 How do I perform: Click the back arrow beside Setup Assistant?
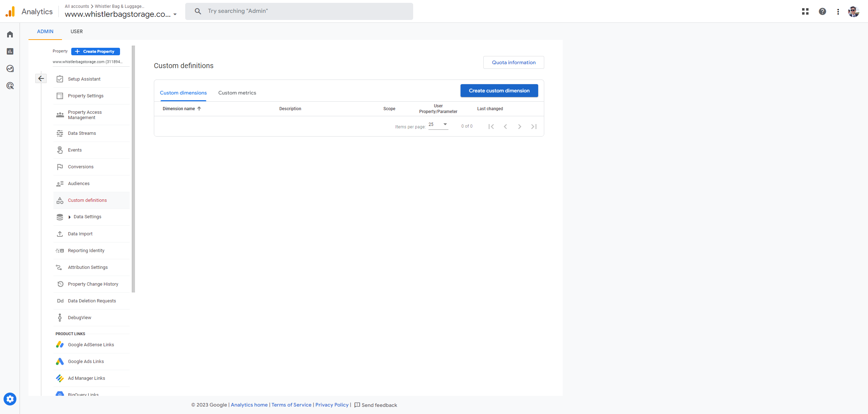coord(41,78)
